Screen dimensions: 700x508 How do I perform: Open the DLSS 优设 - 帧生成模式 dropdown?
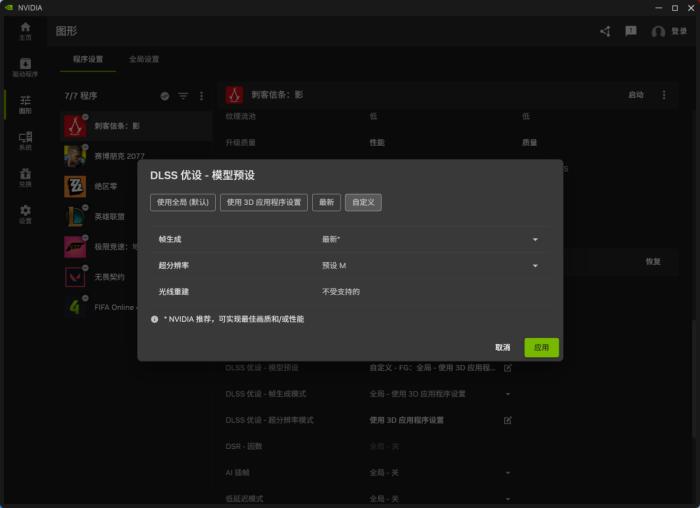[x=508, y=394]
